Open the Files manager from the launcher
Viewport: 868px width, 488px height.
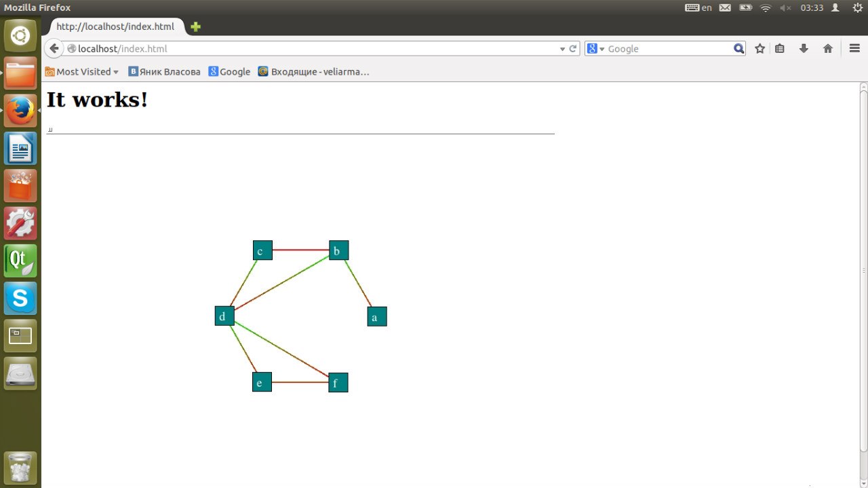click(20, 73)
